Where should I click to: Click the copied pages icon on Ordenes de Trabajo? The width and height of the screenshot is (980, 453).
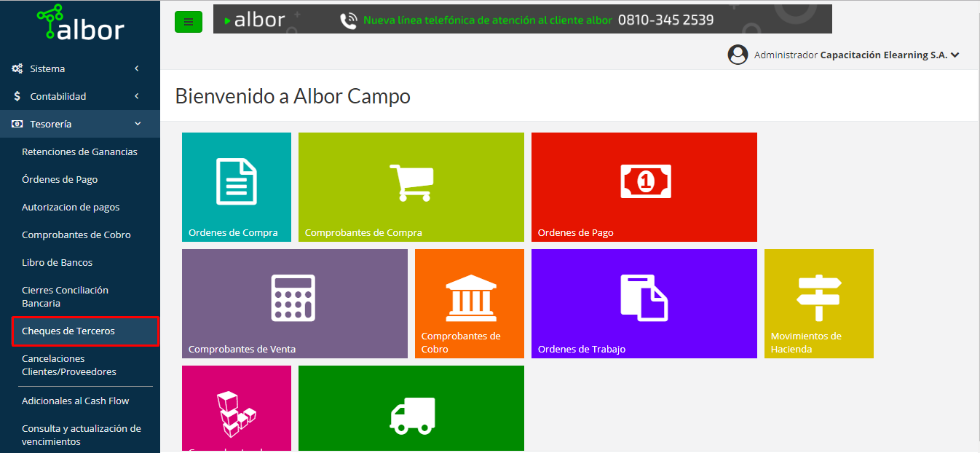coord(644,298)
